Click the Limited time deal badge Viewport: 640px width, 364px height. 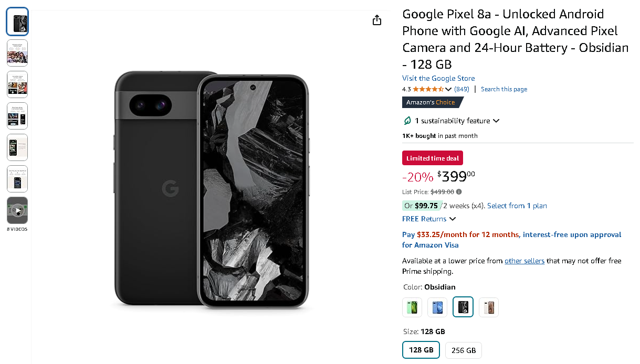pos(432,158)
